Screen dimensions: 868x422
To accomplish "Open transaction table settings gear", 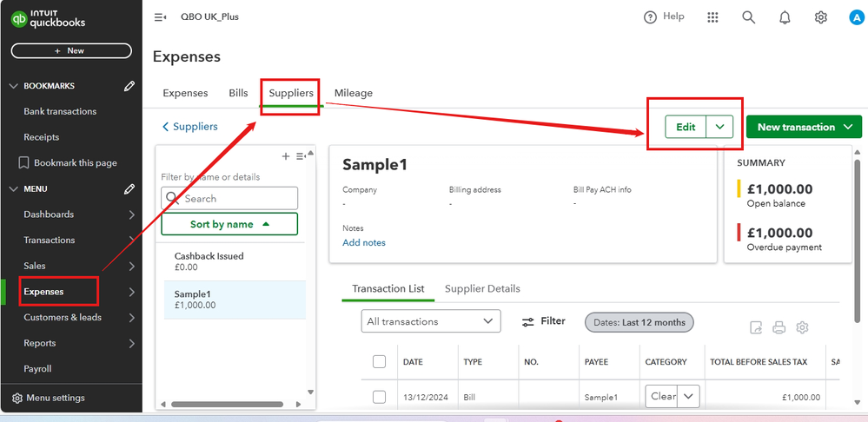I will coord(802,327).
